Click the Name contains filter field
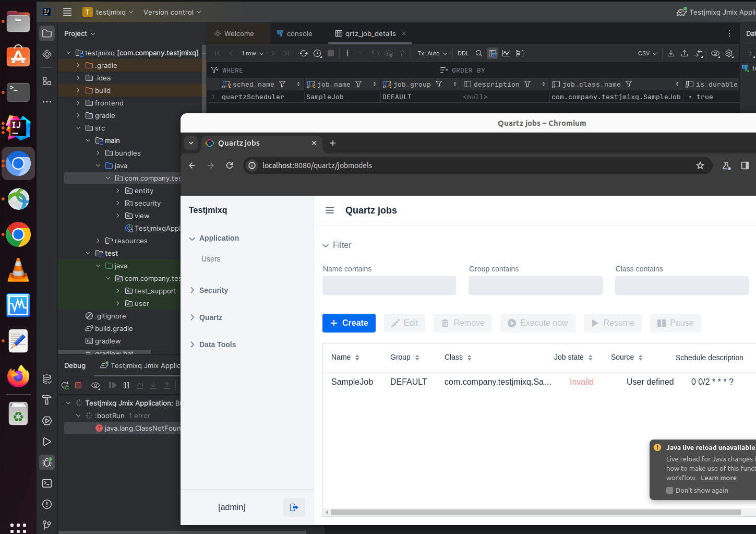 click(389, 286)
